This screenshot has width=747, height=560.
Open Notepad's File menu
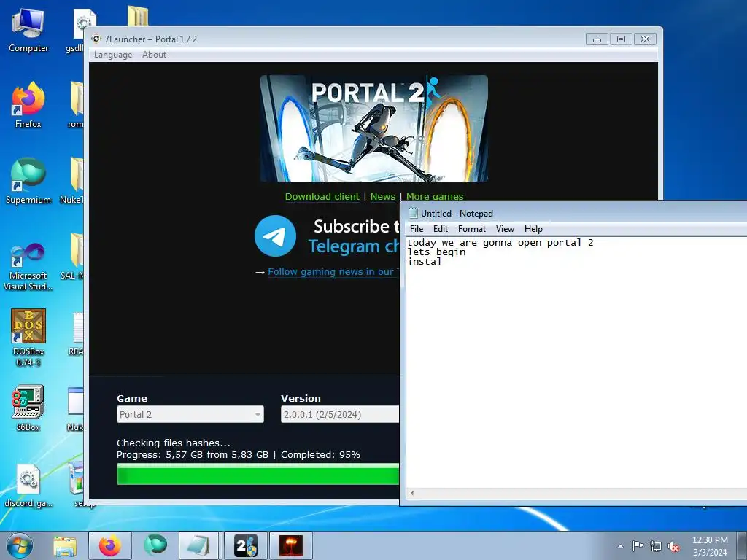click(417, 229)
